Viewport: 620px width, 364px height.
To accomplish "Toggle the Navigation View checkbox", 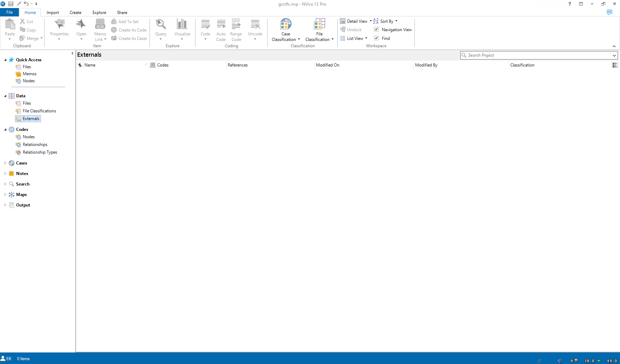I will click(377, 29).
